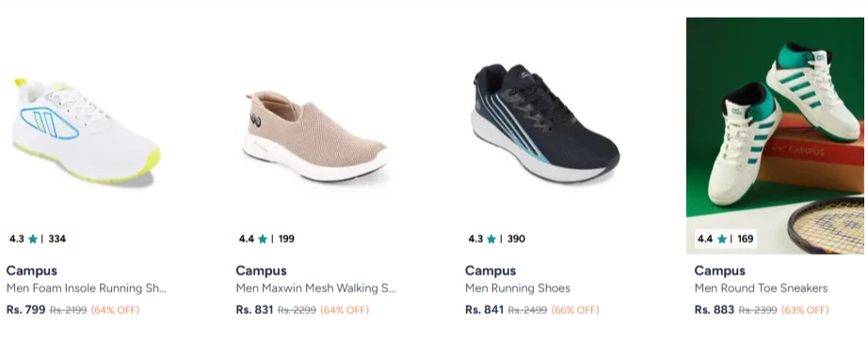Open Men Foam Insole Running Shoes title link
The width and height of the screenshot is (868, 347).
tap(87, 288)
